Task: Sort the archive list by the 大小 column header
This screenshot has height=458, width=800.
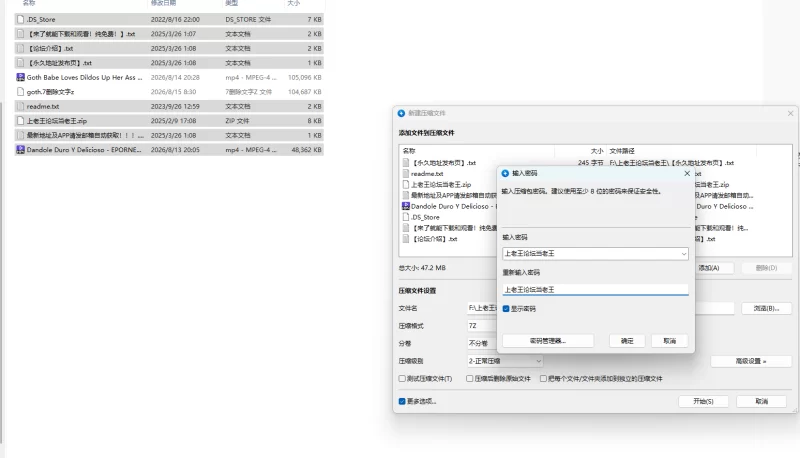Action: 597,151
